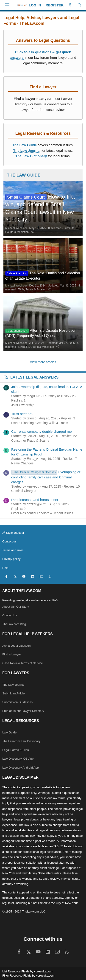Click Other Criminal Charges & Offenses tag
This screenshot has width=86, height=980.
pos(34,472)
